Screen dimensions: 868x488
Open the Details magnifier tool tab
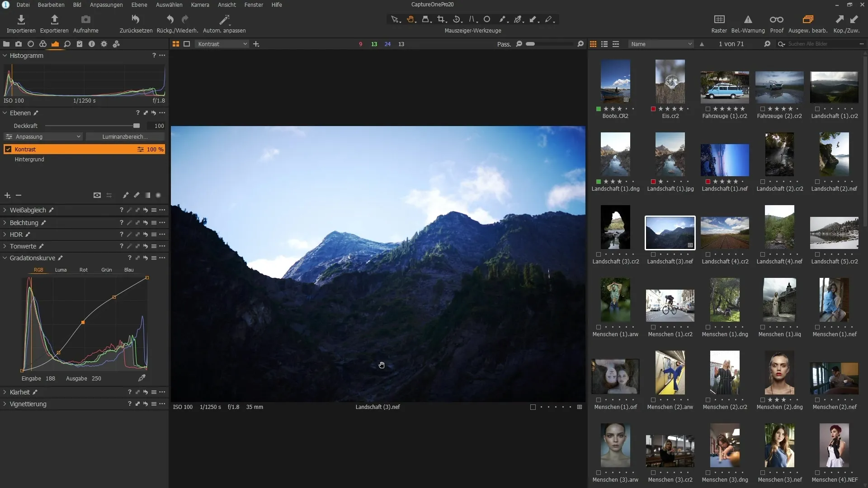[x=67, y=44]
